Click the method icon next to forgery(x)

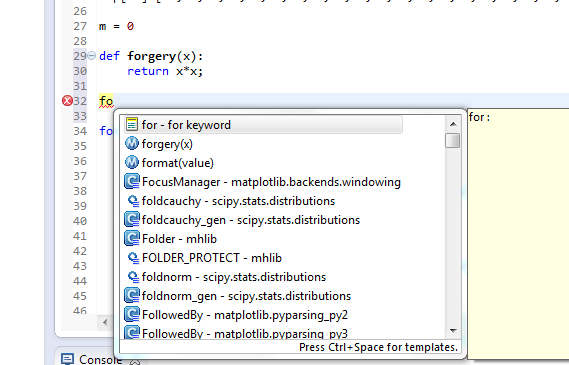(x=132, y=143)
